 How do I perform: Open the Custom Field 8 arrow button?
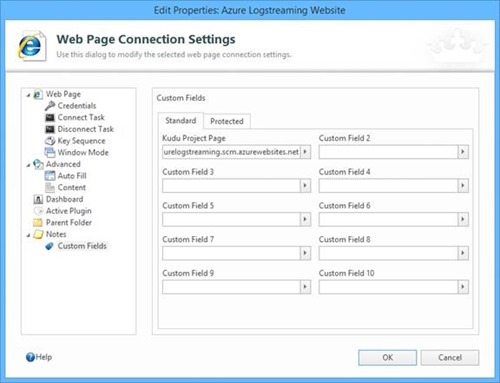463,253
